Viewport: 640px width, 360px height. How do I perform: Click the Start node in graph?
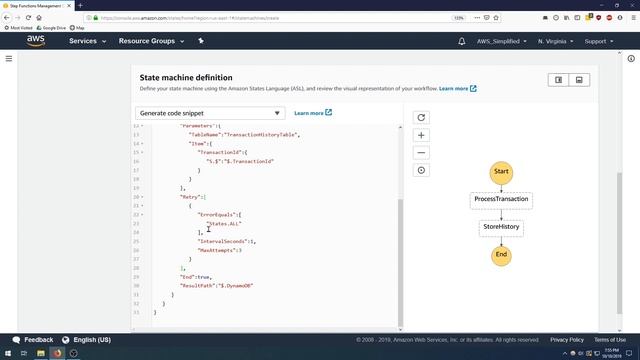click(x=501, y=173)
